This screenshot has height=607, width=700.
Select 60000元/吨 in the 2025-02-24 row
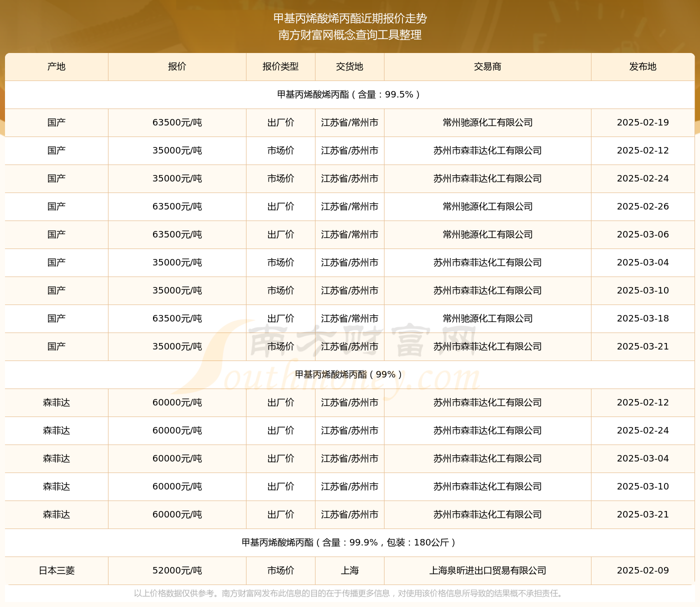(x=177, y=430)
